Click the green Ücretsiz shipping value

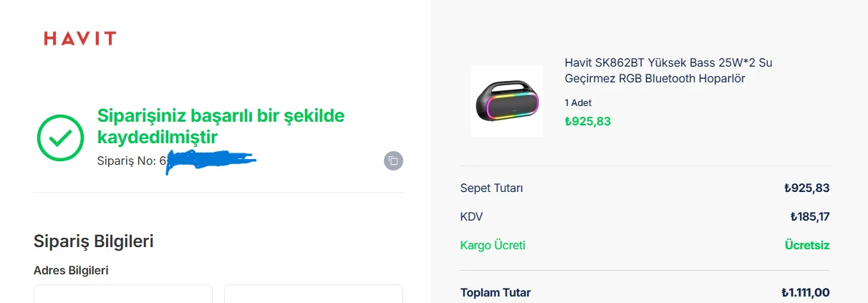tap(807, 245)
